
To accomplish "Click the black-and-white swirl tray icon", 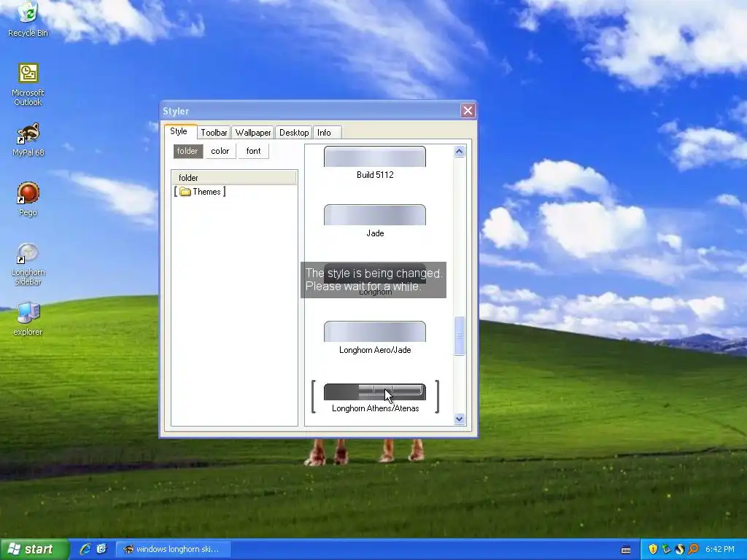I will point(680,549).
